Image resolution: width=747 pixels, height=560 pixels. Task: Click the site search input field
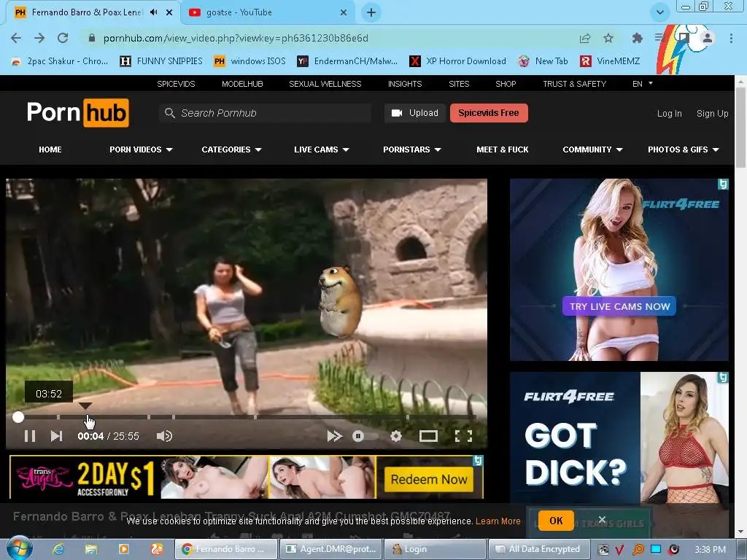[x=266, y=113]
